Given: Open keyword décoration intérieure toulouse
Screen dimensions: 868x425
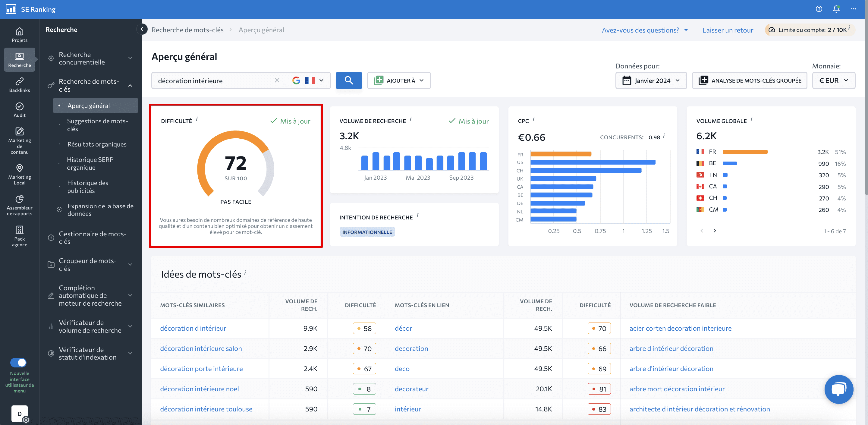Looking at the screenshot, I should tap(206, 409).
